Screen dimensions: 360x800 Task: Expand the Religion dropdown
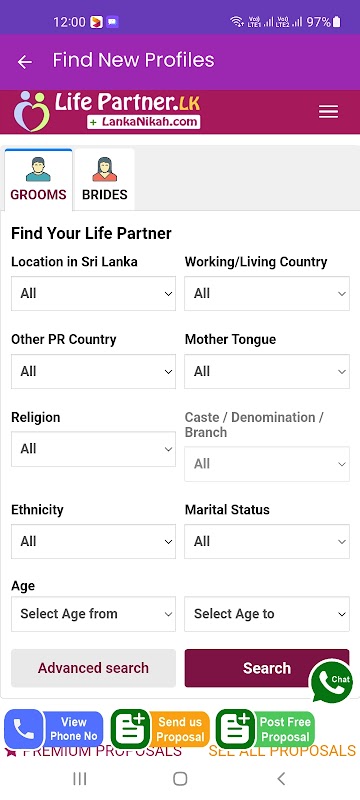[x=93, y=449]
